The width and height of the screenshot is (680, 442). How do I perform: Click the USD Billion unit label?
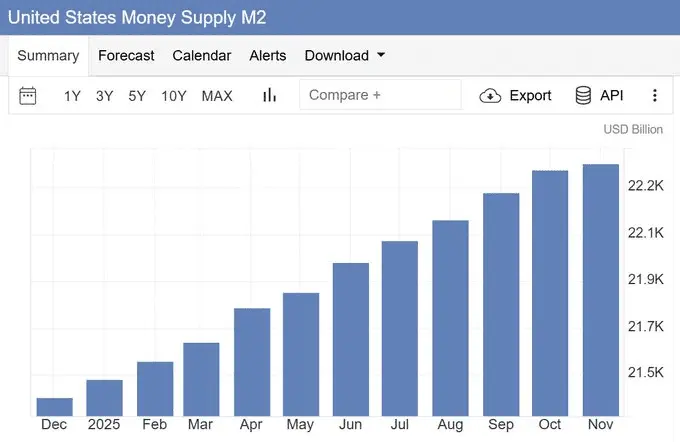click(x=633, y=129)
